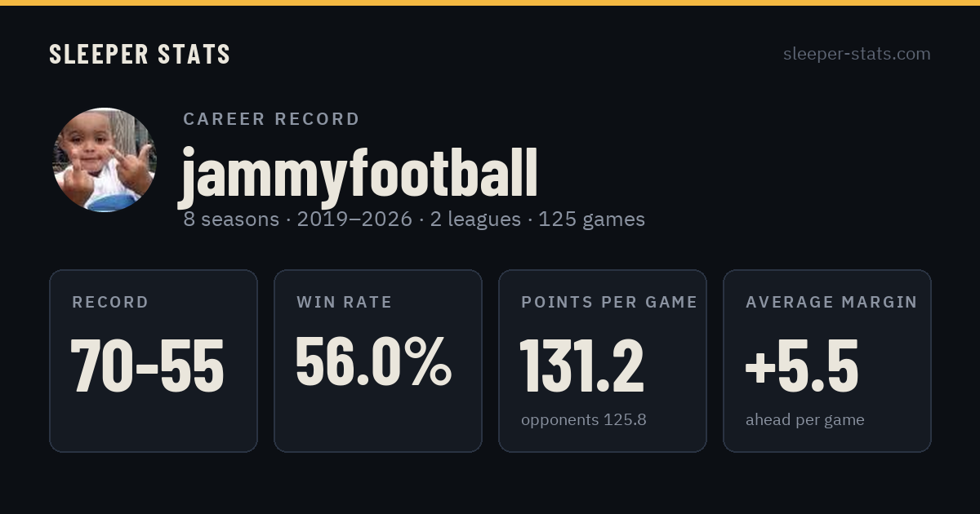Open the sleeper-stats.com link
Image resolution: width=980 pixels, height=514 pixels.
[857, 54]
